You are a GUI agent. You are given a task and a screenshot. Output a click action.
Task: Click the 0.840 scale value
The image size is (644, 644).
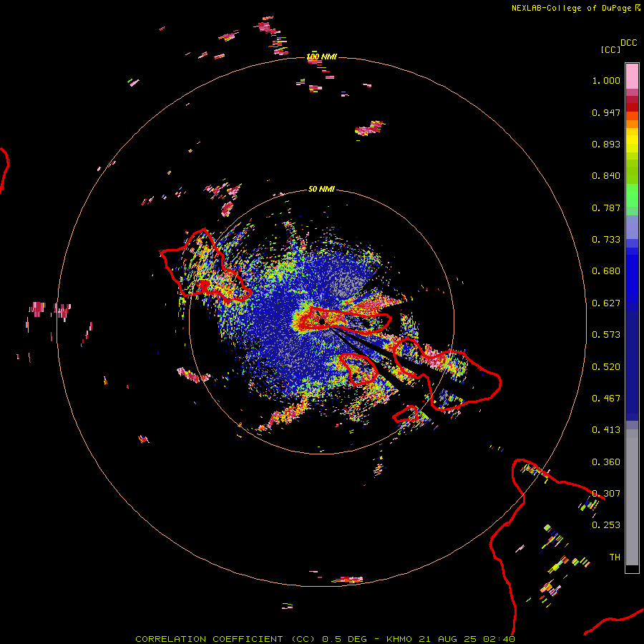pyautogui.click(x=606, y=176)
